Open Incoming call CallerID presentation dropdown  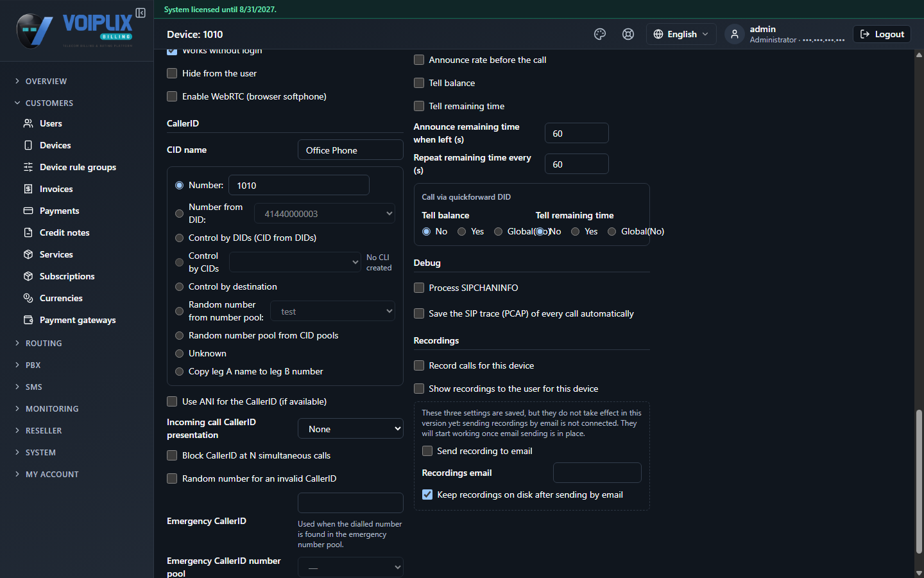coord(350,428)
